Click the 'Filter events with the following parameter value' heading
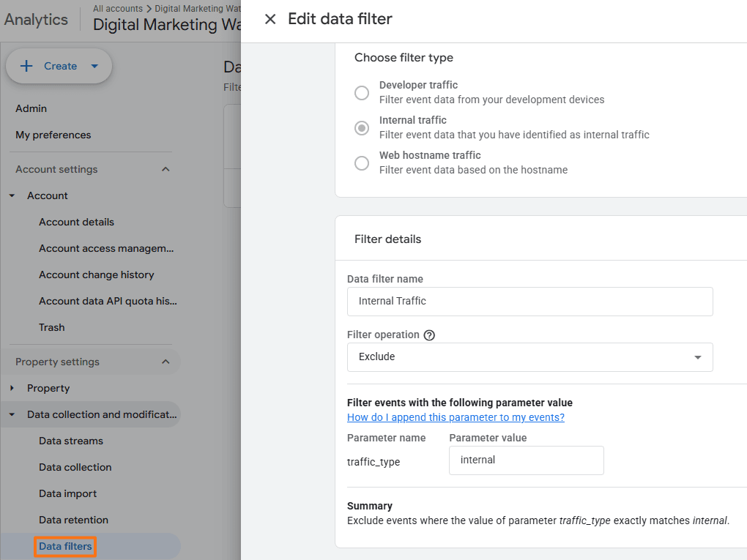747x560 pixels. pyautogui.click(x=460, y=403)
